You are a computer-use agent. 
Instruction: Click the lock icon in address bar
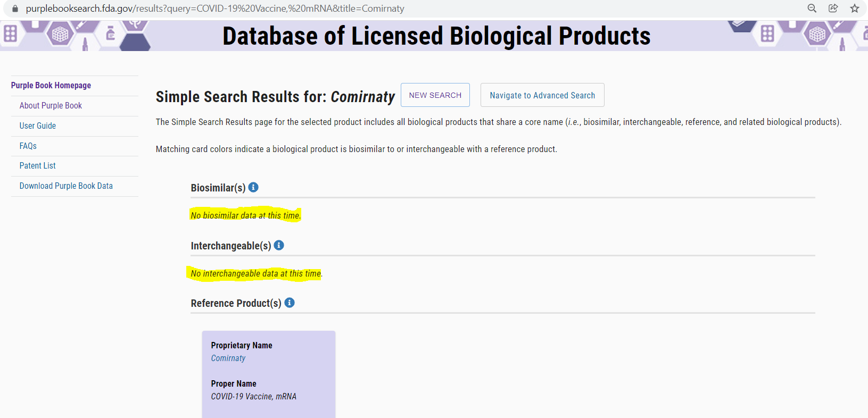[x=15, y=9]
